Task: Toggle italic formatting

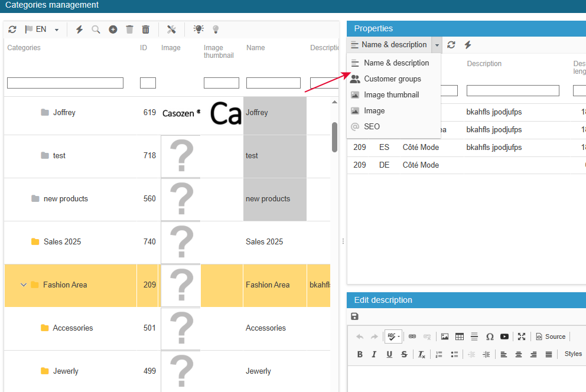Action: [374, 354]
